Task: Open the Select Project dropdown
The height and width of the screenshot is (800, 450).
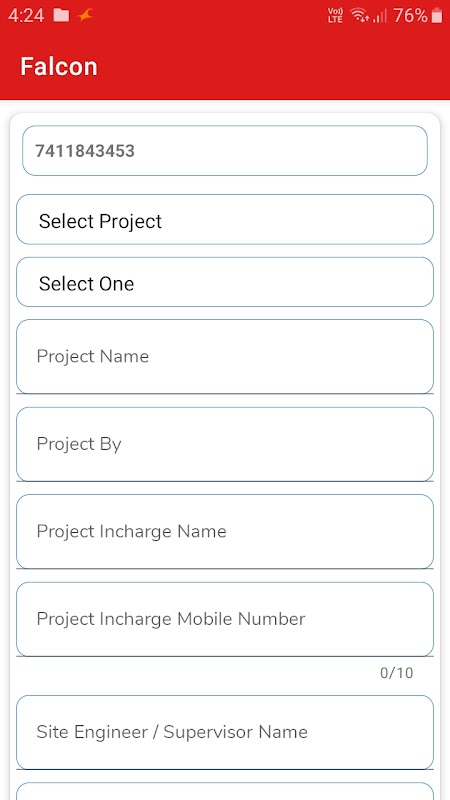Action: point(225,219)
